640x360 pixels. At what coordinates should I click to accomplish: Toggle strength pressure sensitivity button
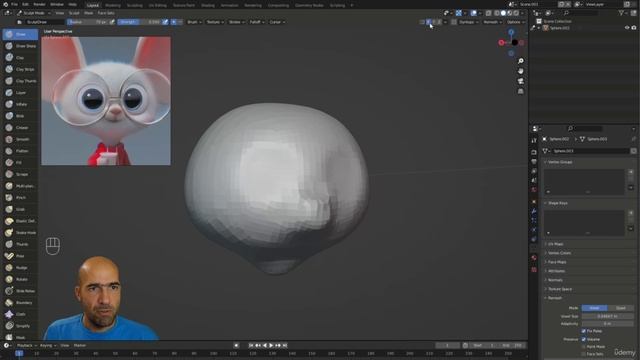(165, 22)
